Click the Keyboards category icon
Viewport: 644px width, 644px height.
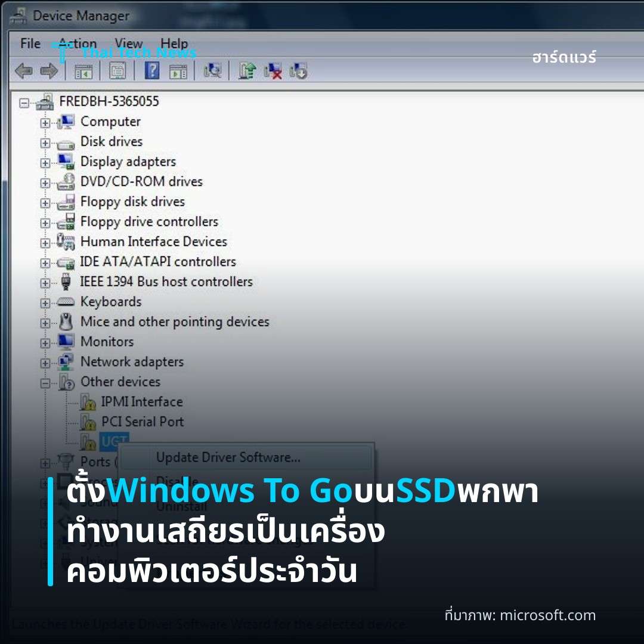click(x=66, y=302)
